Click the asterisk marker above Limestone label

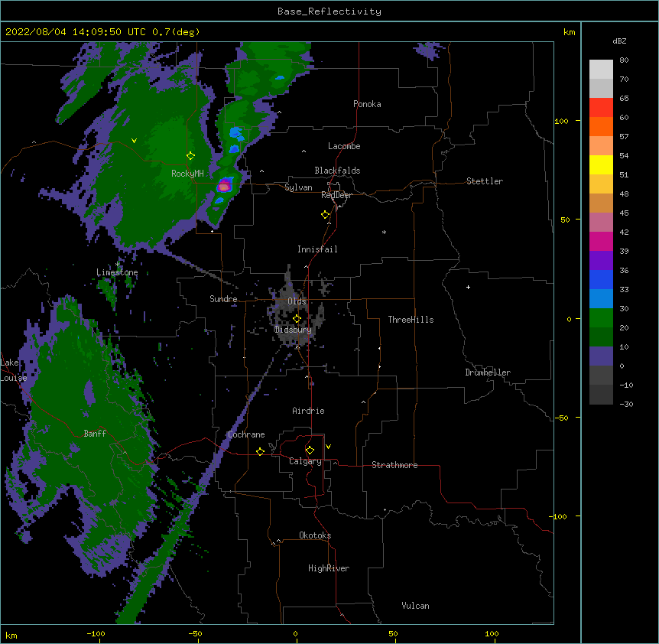pos(118,265)
